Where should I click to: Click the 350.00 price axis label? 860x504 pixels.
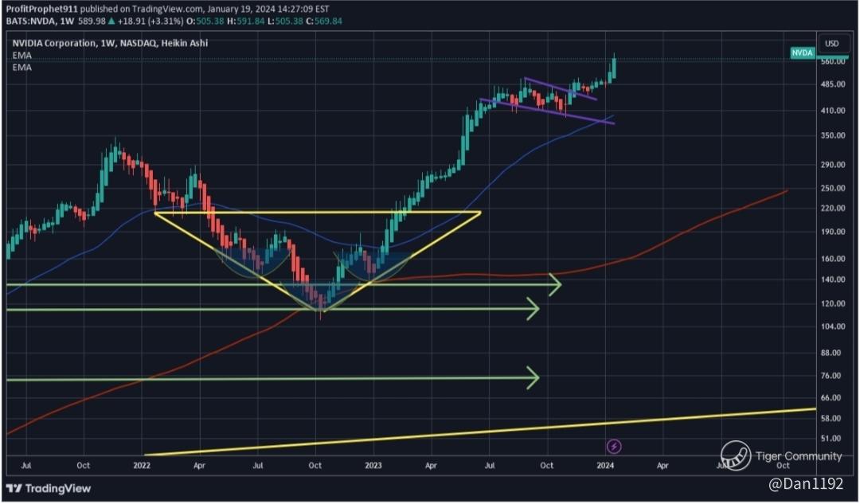tap(833, 135)
